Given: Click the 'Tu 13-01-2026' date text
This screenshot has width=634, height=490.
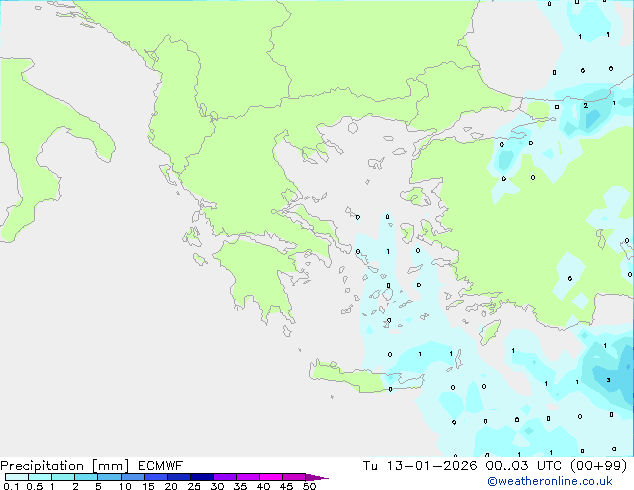Looking at the screenshot, I should (420, 466).
